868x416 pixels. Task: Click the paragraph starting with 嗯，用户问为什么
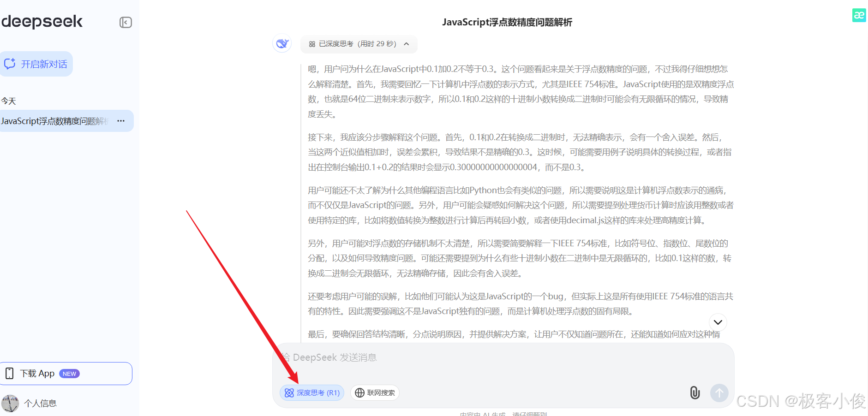521,91
